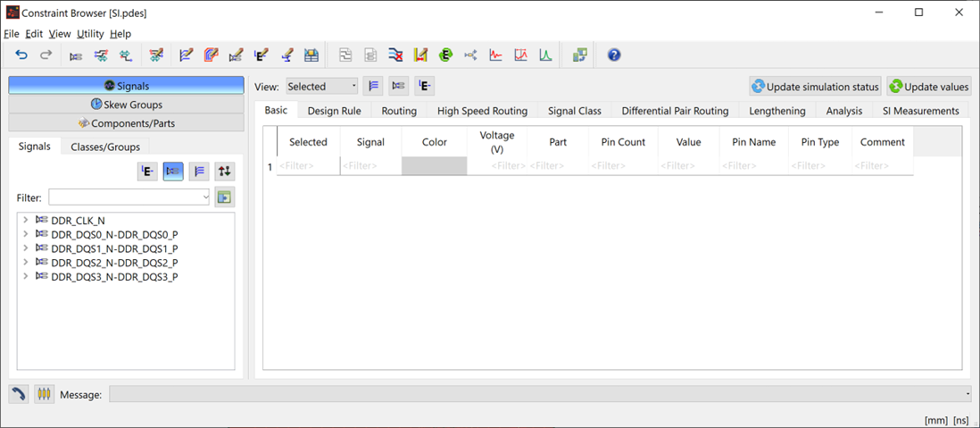
Task: Expand the DDR_DQS2_N-DDR_DQS2_P tree node
Action: tap(25, 263)
